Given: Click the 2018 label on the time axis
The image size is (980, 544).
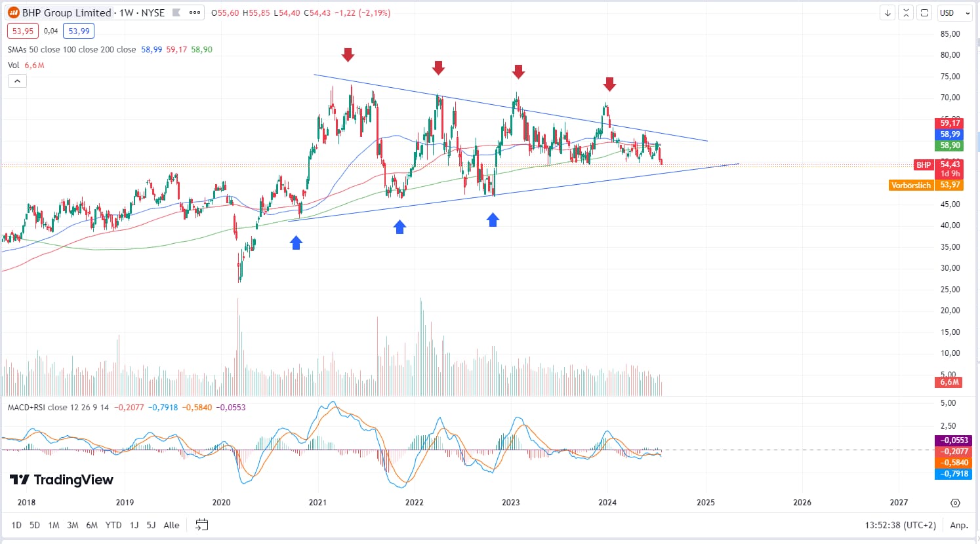Looking at the screenshot, I should pyautogui.click(x=26, y=503).
